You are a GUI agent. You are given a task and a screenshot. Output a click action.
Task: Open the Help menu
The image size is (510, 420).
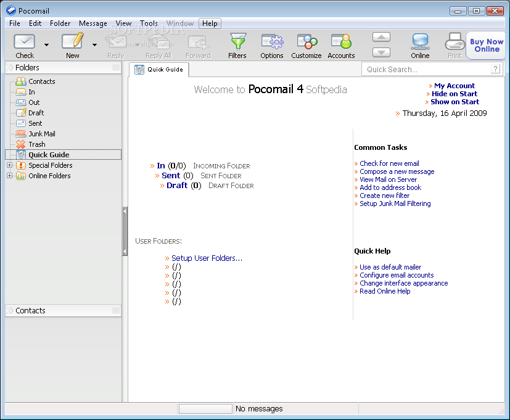tap(210, 23)
